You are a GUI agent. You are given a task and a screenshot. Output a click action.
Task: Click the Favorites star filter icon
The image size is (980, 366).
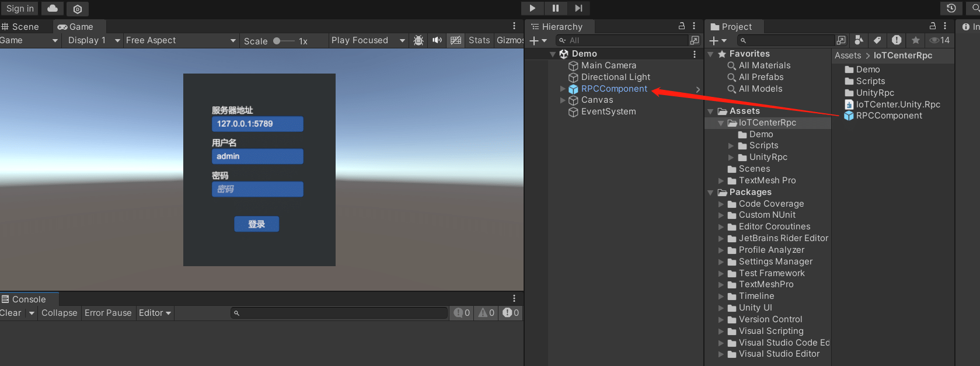pos(915,40)
